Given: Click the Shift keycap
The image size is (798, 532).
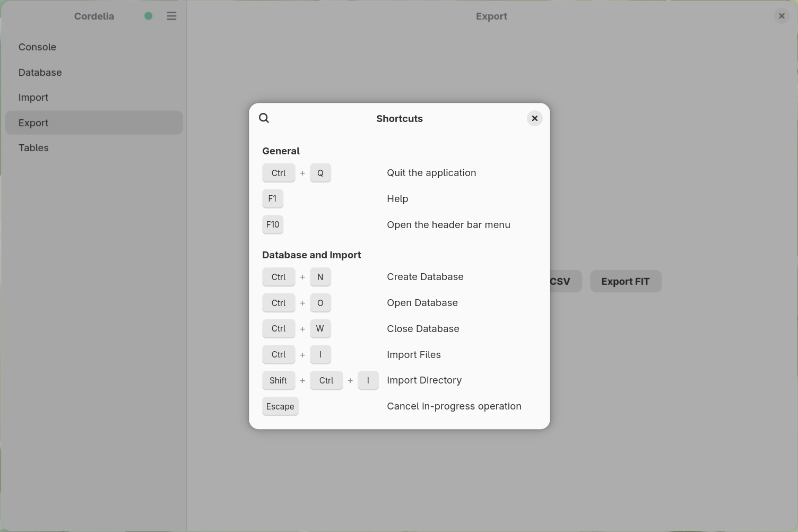Looking at the screenshot, I should [x=279, y=380].
